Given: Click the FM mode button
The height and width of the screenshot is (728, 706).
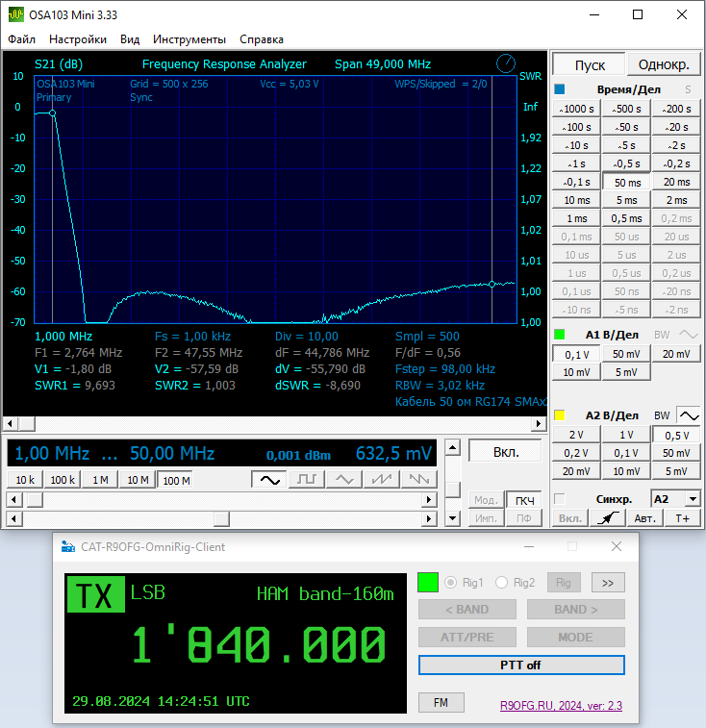Looking at the screenshot, I should 441,702.
